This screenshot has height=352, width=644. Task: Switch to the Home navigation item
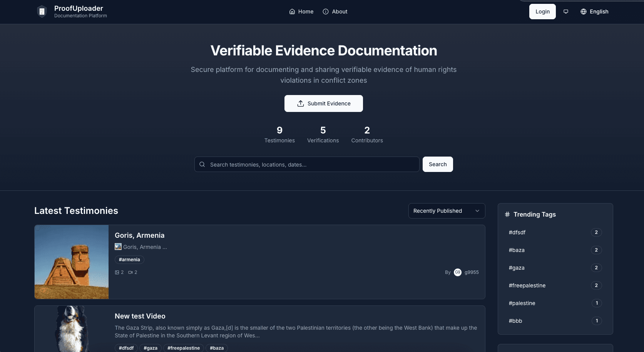[305, 12]
